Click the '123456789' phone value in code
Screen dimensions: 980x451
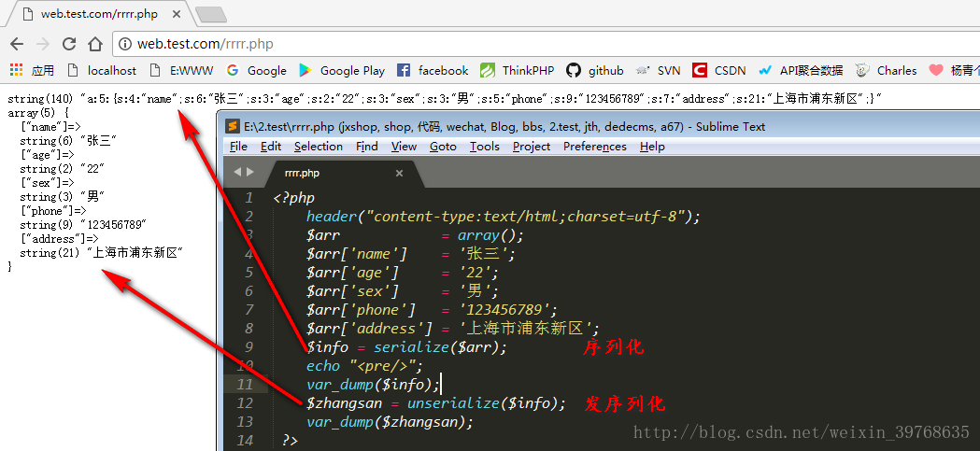[507, 310]
